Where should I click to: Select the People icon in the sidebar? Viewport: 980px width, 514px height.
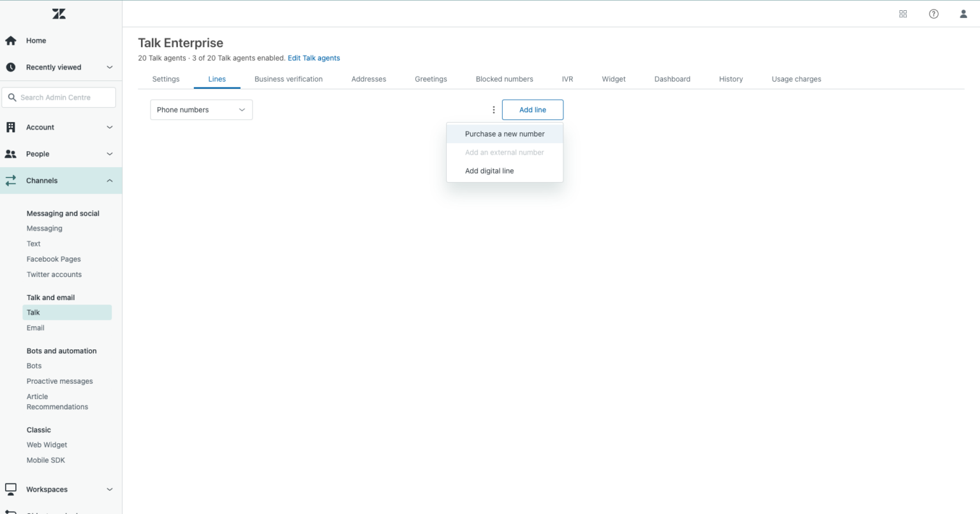coord(11,153)
